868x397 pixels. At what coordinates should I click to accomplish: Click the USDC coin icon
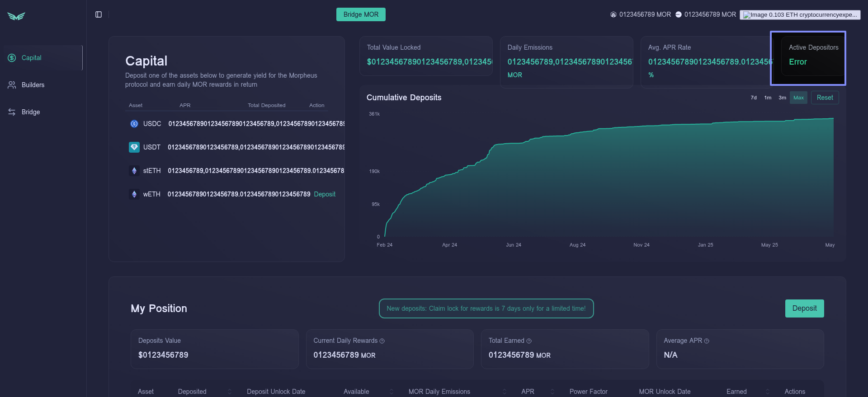click(x=134, y=124)
